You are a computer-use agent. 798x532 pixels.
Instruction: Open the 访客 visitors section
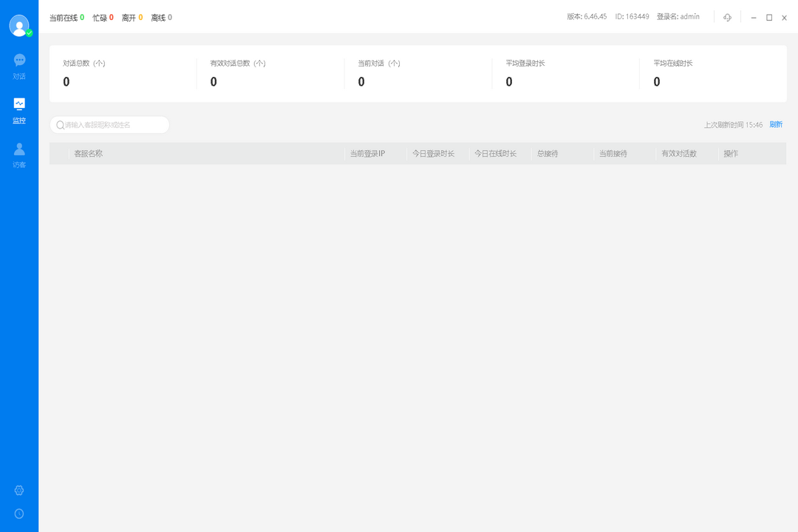[19, 155]
